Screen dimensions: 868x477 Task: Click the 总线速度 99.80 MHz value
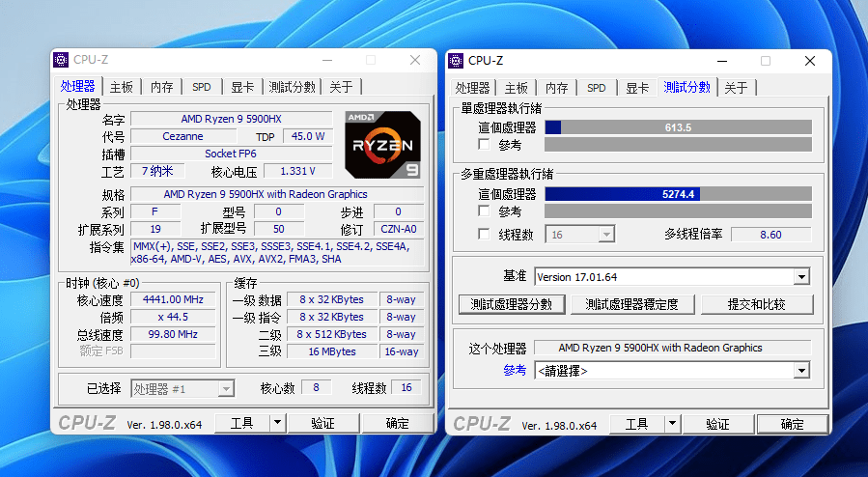click(x=173, y=334)
